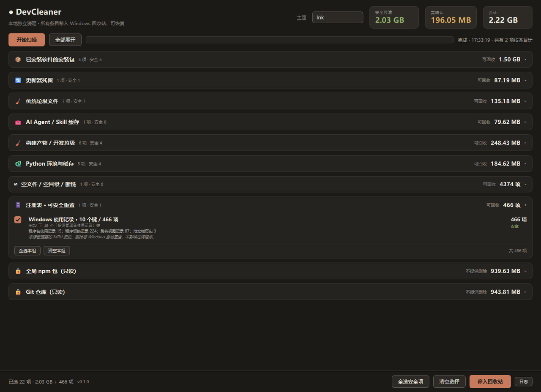This screenshot has height=392, width=541.
Task: Click the blue refresh icon beside 更新器残留
Action: [x=18, y=80]
